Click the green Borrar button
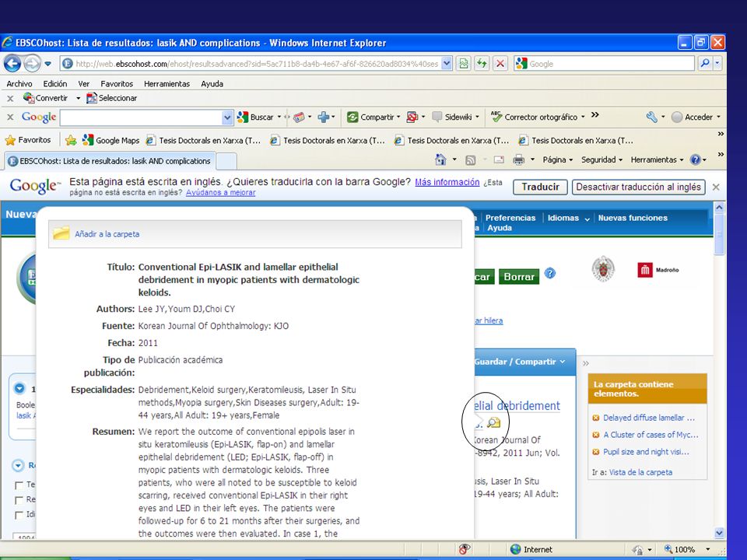 pyautogui.click(x=519, y=277)
